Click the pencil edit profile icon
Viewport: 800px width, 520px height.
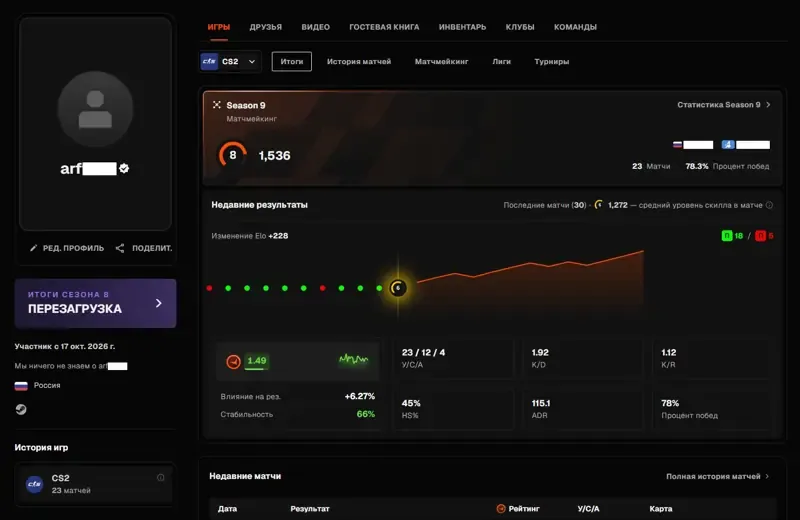(33, 248)
